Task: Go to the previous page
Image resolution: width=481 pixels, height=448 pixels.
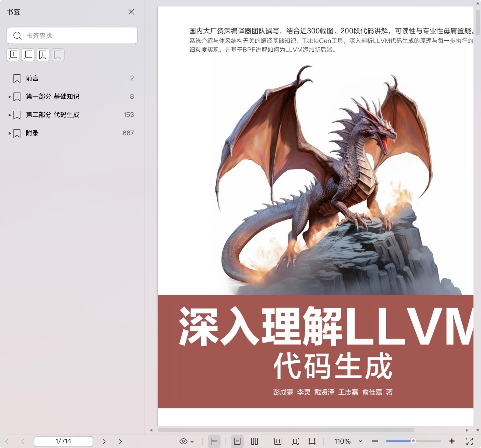Action: coord(23,441)
